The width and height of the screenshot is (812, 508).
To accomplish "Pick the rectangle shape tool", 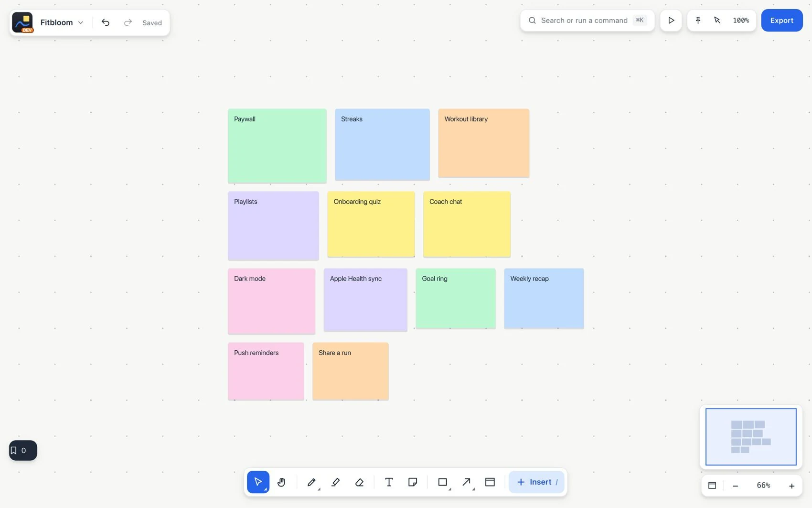I will pos(443,482).
